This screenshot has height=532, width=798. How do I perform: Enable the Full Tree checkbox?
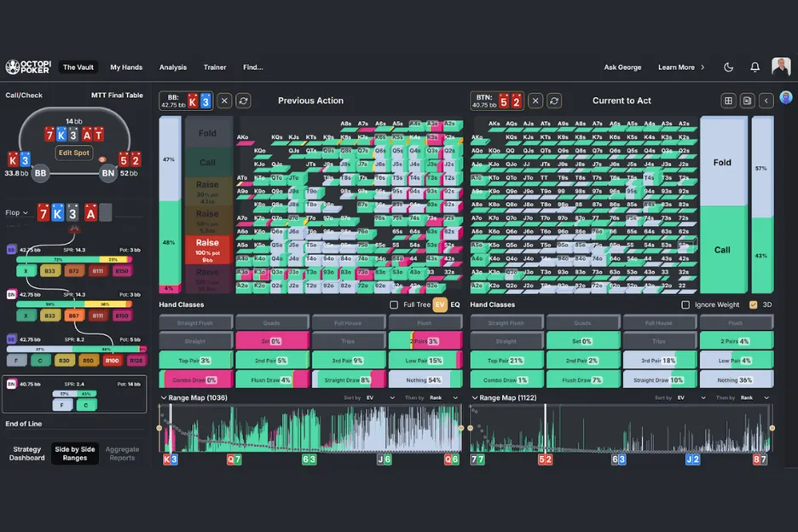pyautogui.click(x=394, y=304)
